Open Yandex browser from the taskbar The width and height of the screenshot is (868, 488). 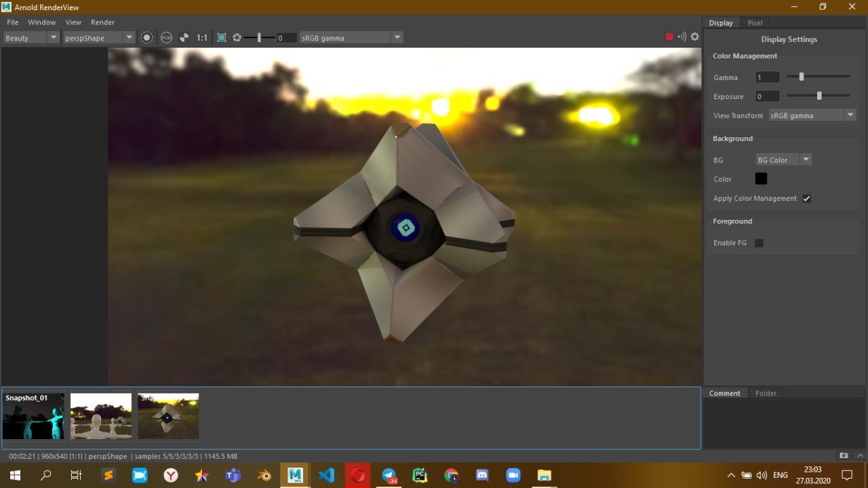[x=170, y=475]
